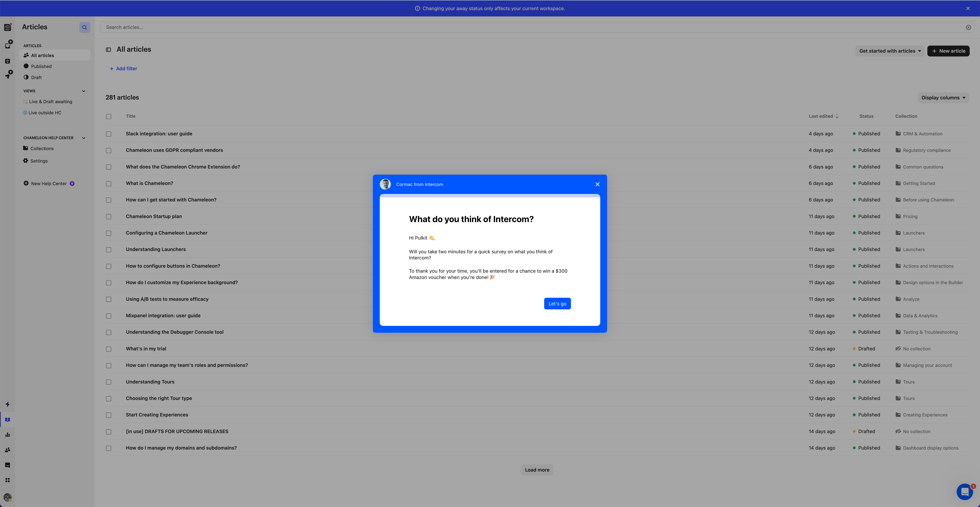Click the New Help Center plus icon
The height and width of the screenshot is (507, 980).
click(x=26, y=183)
